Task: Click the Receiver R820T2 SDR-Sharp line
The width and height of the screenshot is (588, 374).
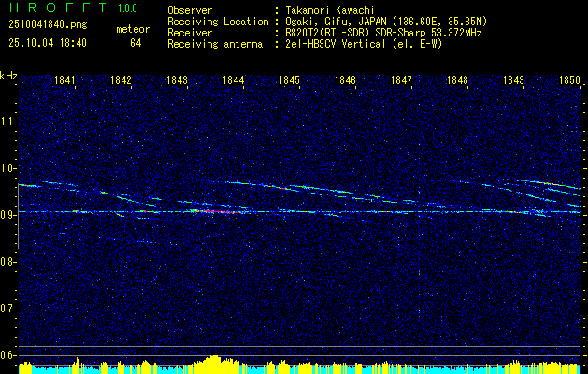Action: [x=383, y=33]
